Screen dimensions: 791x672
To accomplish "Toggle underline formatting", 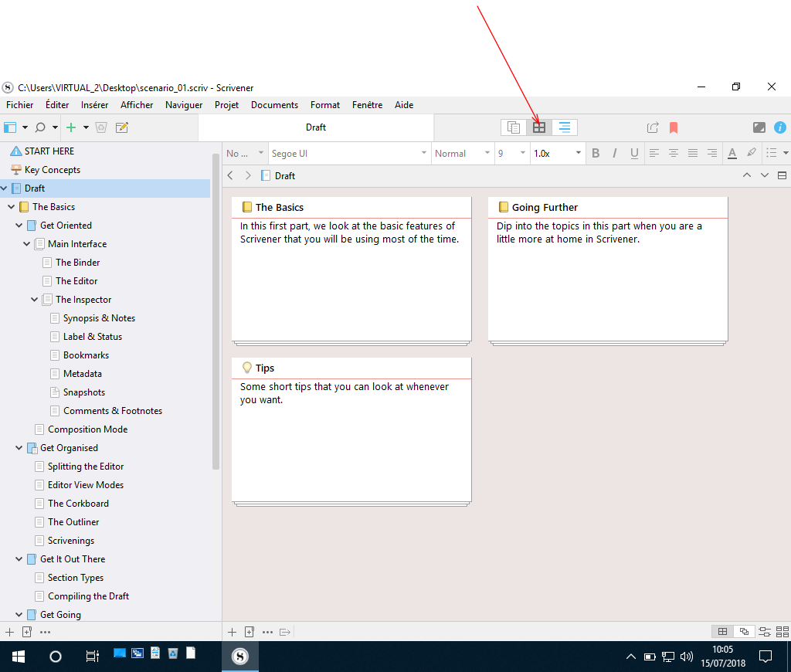I will [x=634, y=154].
